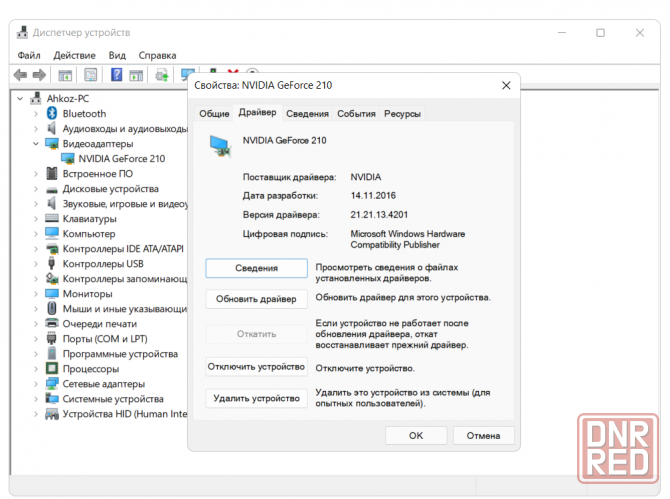This screenshot has height=499, width=670.
Task: Click the Forward arrow in the toolbar
Action: click(39, 75)
